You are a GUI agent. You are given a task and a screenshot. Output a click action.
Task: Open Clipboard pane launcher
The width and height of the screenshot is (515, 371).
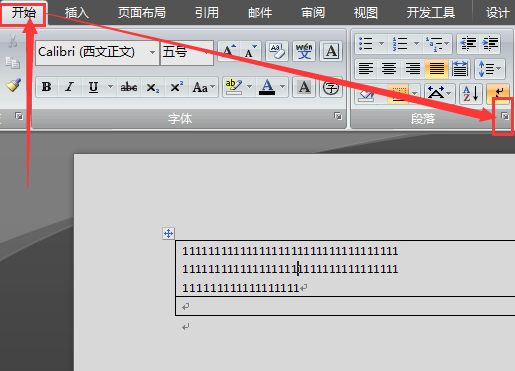pos(19,116)
